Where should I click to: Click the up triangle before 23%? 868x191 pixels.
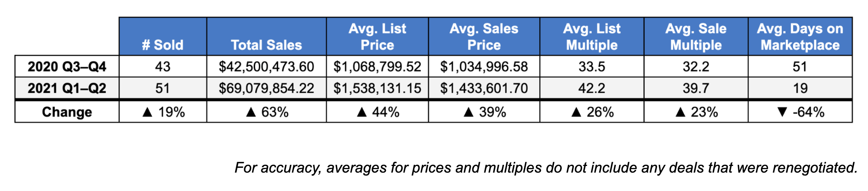click(680, 113)
